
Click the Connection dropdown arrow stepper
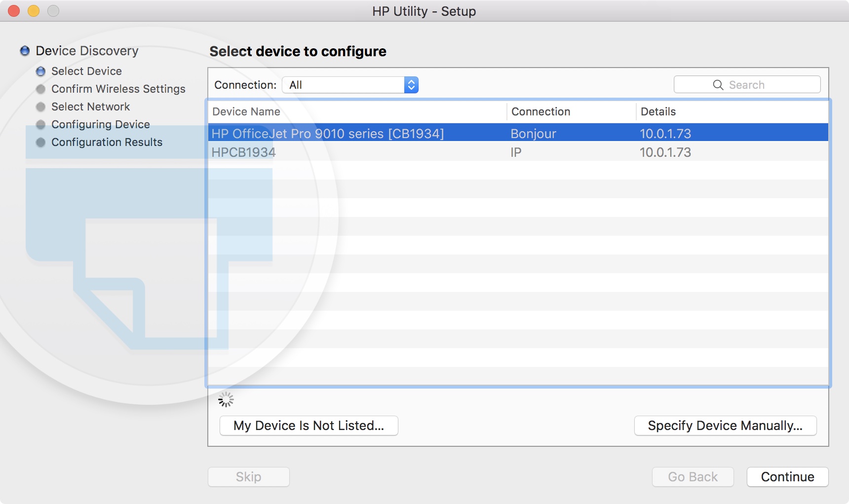pos(411,85)
